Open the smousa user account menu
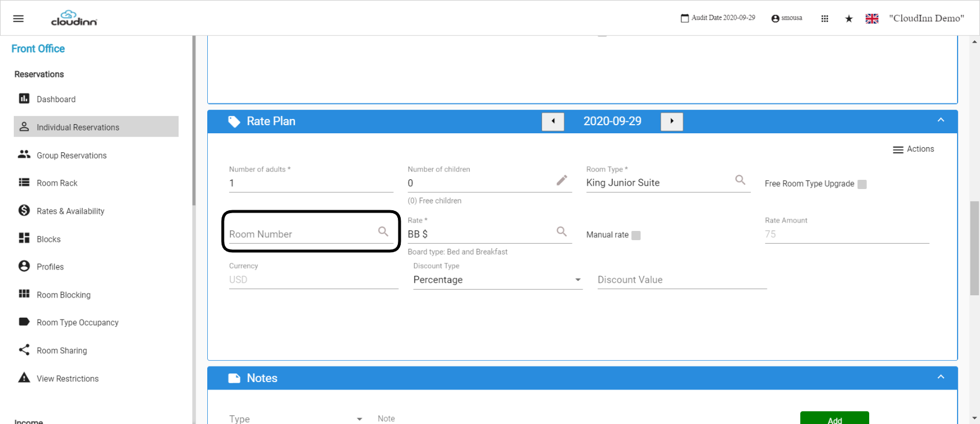 pos(787,18)
